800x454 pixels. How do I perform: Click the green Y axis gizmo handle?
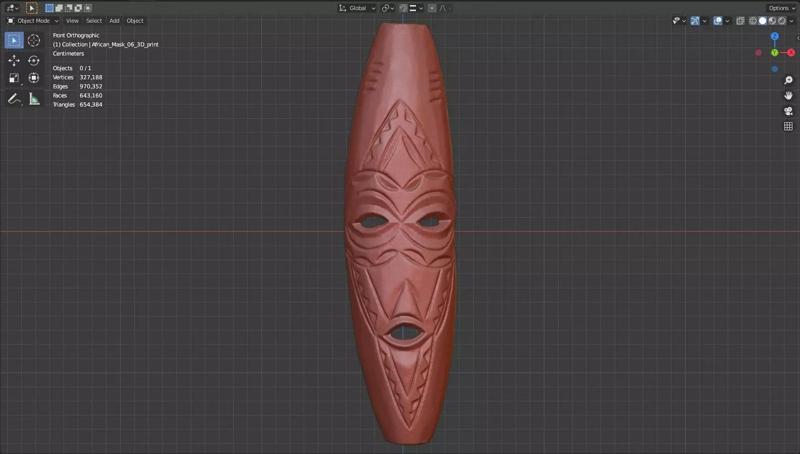coord(774,53)
